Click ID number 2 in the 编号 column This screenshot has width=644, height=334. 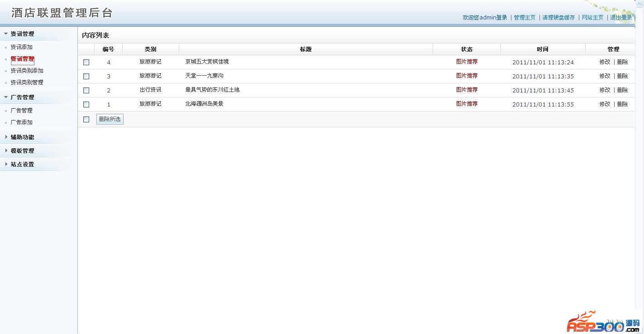109,91
